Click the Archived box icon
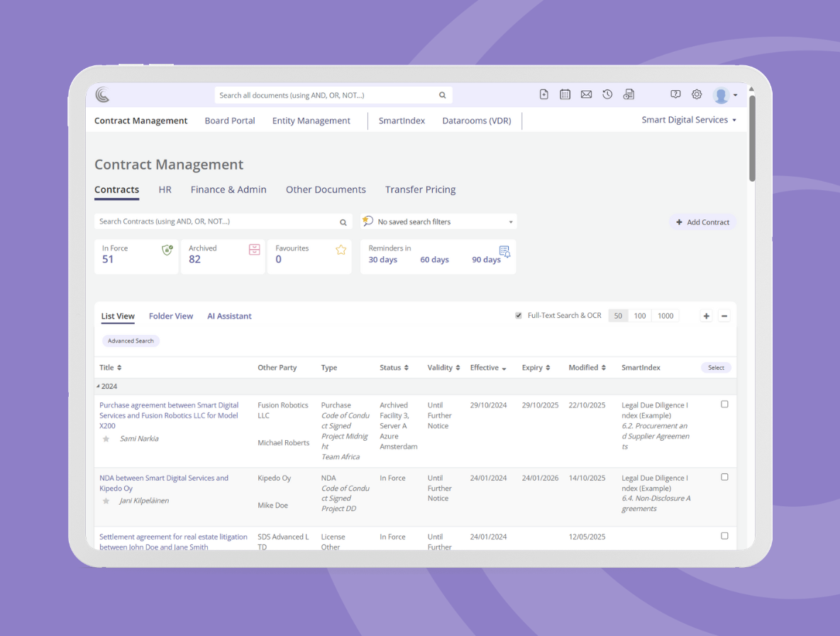 point(254,249)
